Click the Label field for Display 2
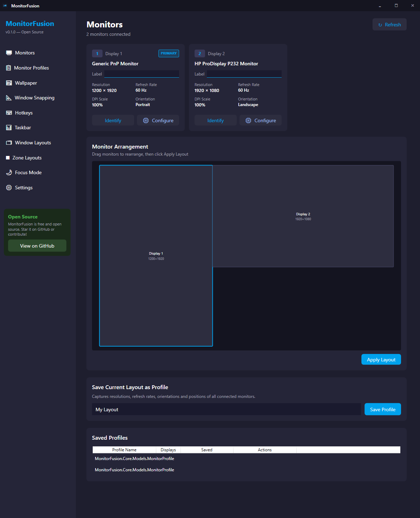The image size is (420, 518). [x=244, y=74]
